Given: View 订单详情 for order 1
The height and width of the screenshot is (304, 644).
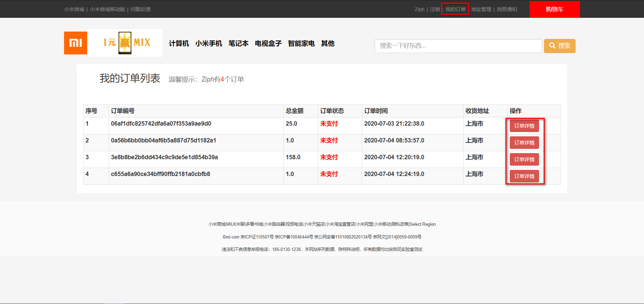Looking at the screenshot, I should click(x=524, y=126).
